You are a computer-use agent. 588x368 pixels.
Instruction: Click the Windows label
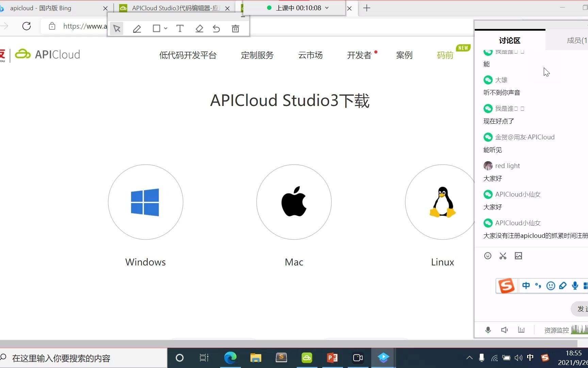(145, 262)
